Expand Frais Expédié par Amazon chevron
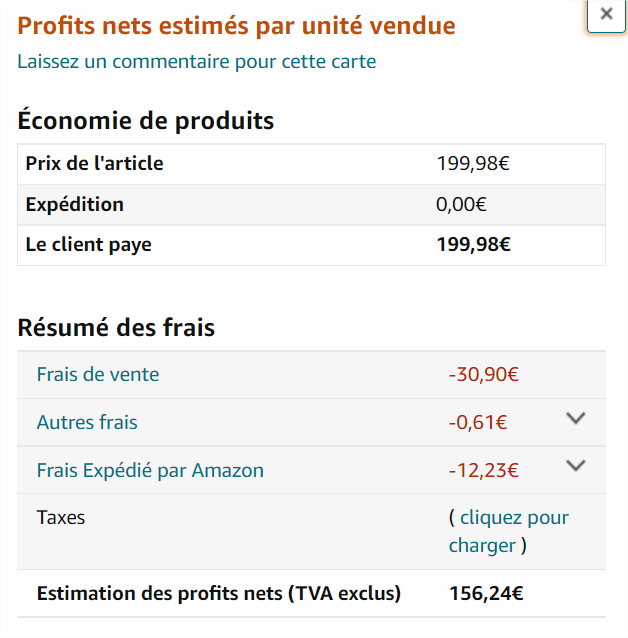 click(x=575, y=465)
